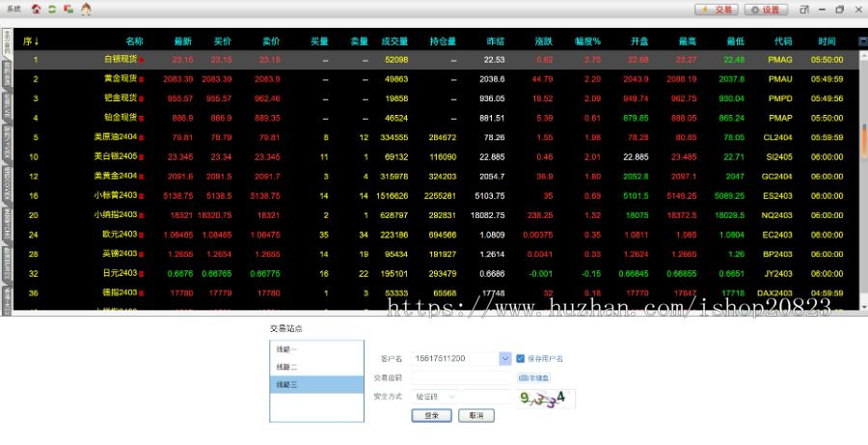
Task: Click the red marker icon beside 美白银2405
Action: point(141,157)
